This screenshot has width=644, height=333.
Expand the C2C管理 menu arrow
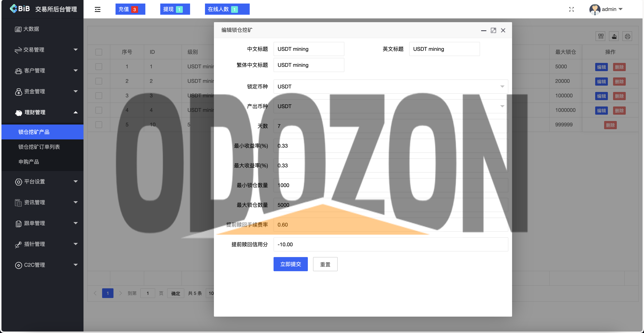coord(75,265)
